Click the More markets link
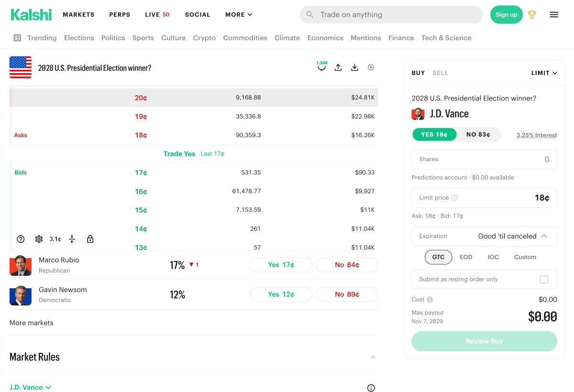 tap(32, 323)
